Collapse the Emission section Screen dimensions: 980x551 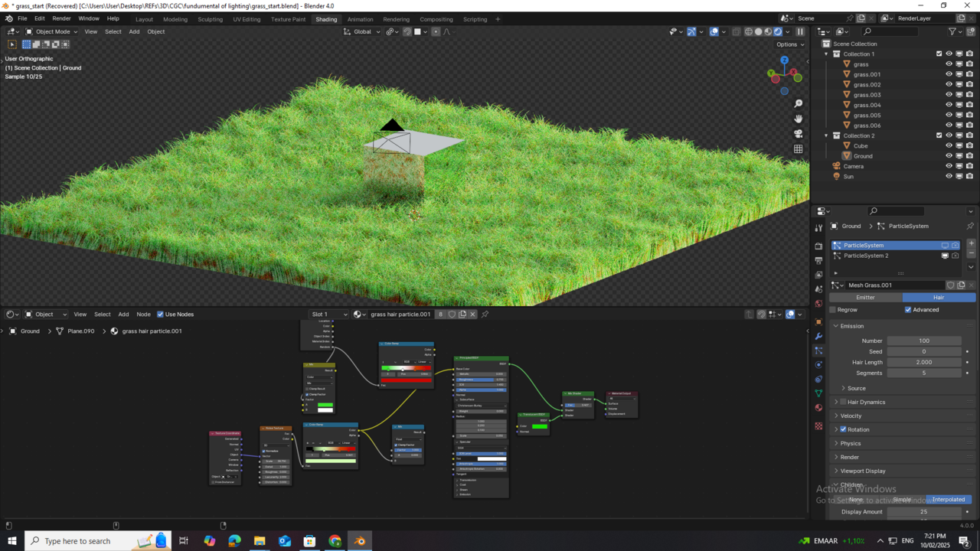coord(837,326)
